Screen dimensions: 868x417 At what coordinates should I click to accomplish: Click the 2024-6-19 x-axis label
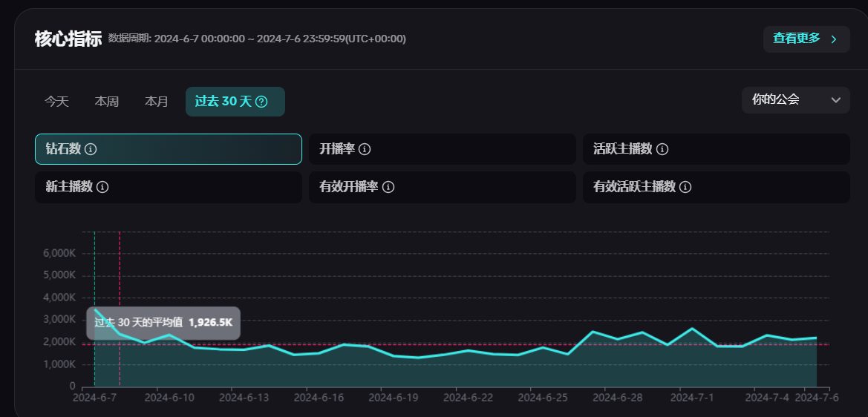click(x=394, y=398)
